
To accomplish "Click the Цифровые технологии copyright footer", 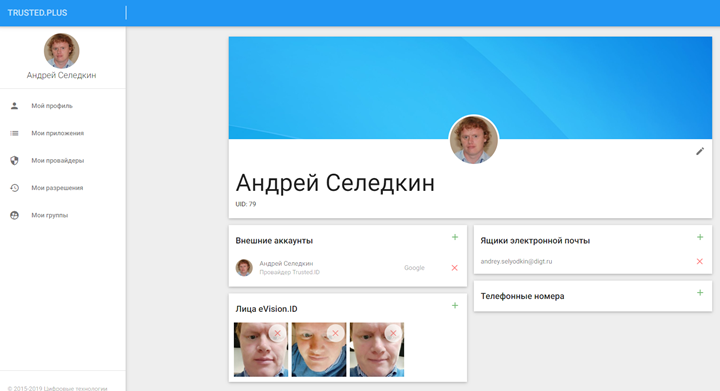I will 57,388.
